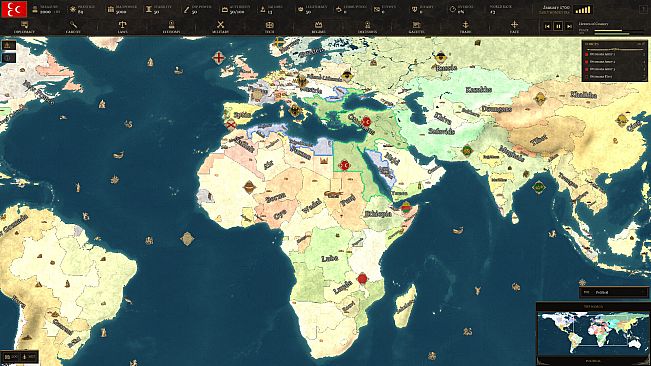Click the bottom-left zoom button
This screenshot has height=366, width=651.
(11, 357)
